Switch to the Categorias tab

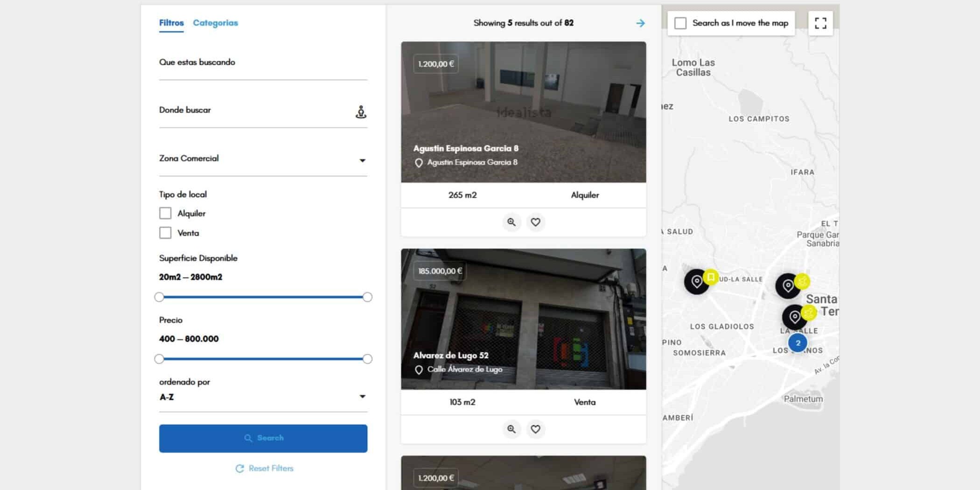click(215, 23)
